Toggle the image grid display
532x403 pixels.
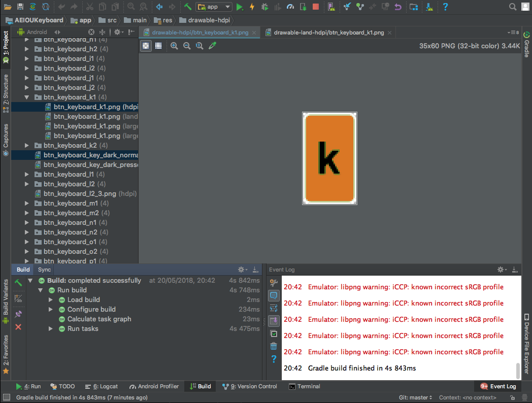pyautogui.click(x=158, y=46)
